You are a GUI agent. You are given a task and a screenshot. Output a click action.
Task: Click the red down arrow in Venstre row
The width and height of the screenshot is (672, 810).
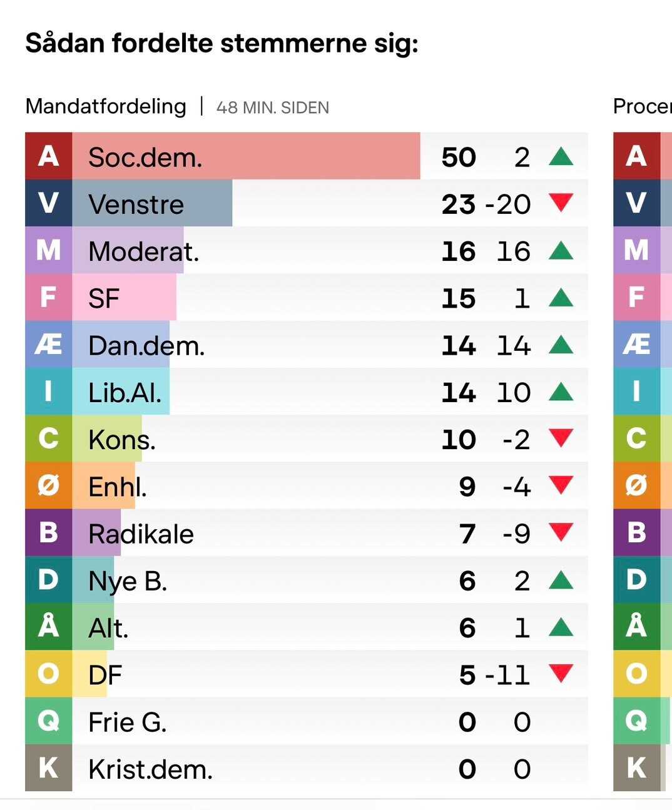pyautogui.click(x=561, y=202)
